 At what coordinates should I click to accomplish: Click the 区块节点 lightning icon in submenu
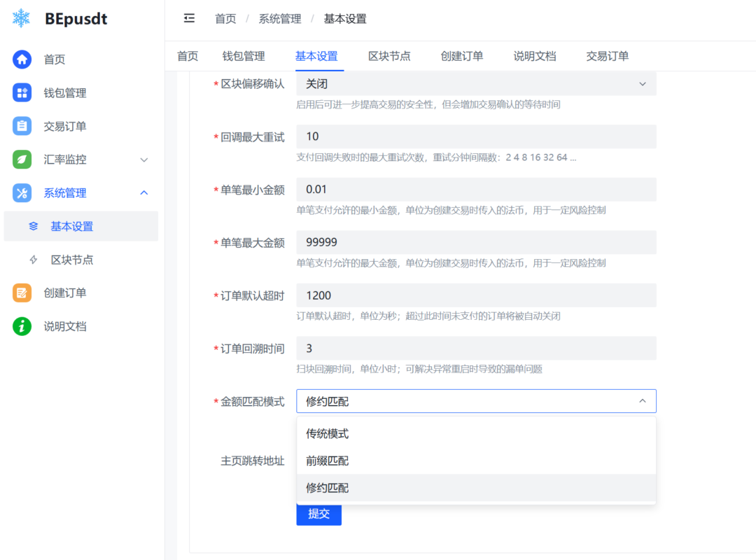tap(34, 260)
